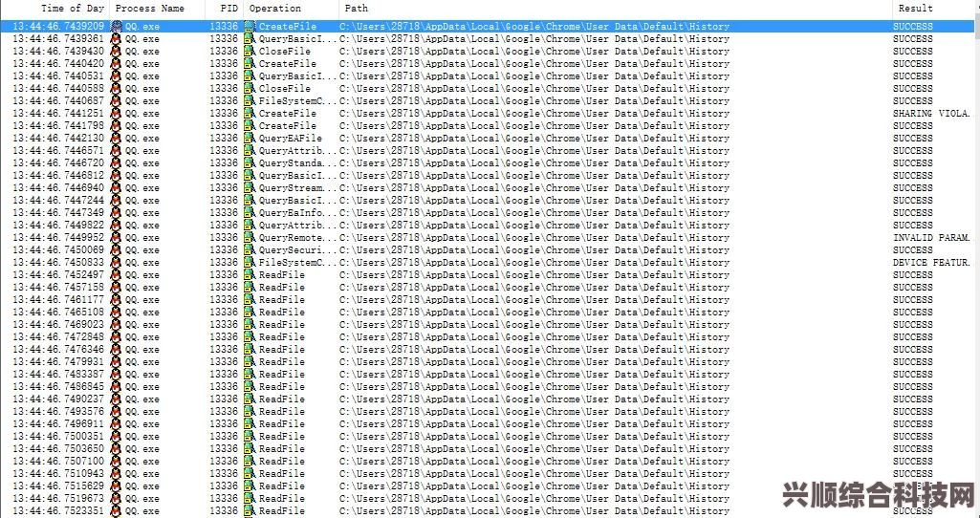980x518 pixels.
Task: Click the file operation icon beside QueryEAFile
Action: (x=250, y=138)
